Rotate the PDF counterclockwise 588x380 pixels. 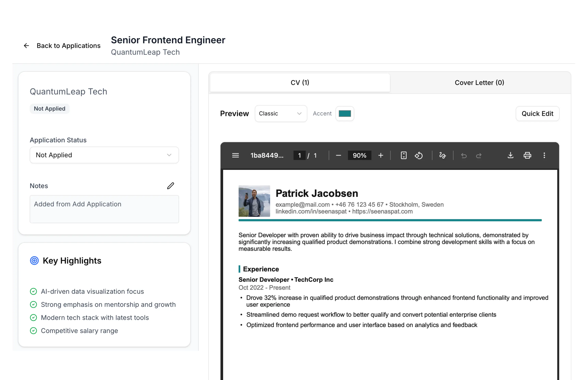419,155
